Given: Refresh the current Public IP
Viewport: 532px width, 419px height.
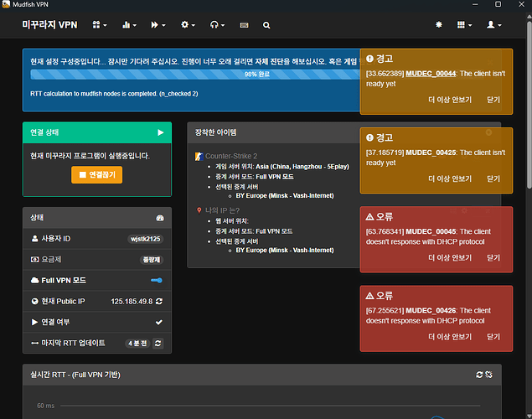Looking at the screenshot, I should 158,301.
